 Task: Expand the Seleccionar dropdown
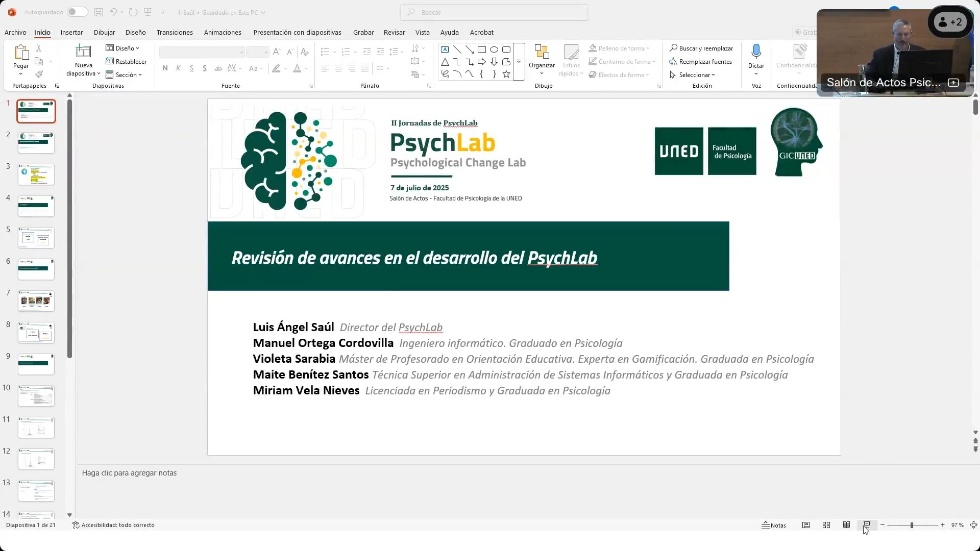[692, 74]
